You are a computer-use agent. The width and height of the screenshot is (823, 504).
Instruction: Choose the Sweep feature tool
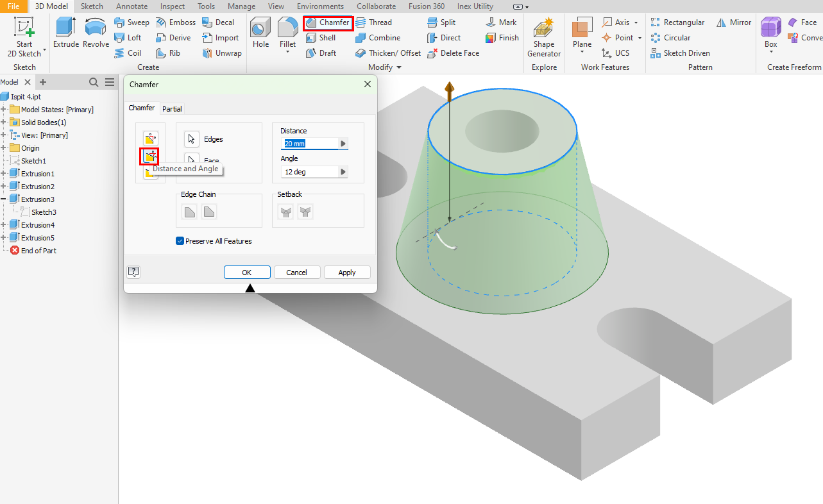(132, 22)
